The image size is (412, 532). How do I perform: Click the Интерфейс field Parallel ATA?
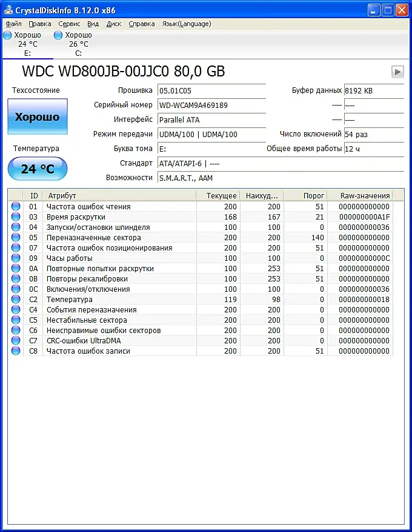click(212, 120)
